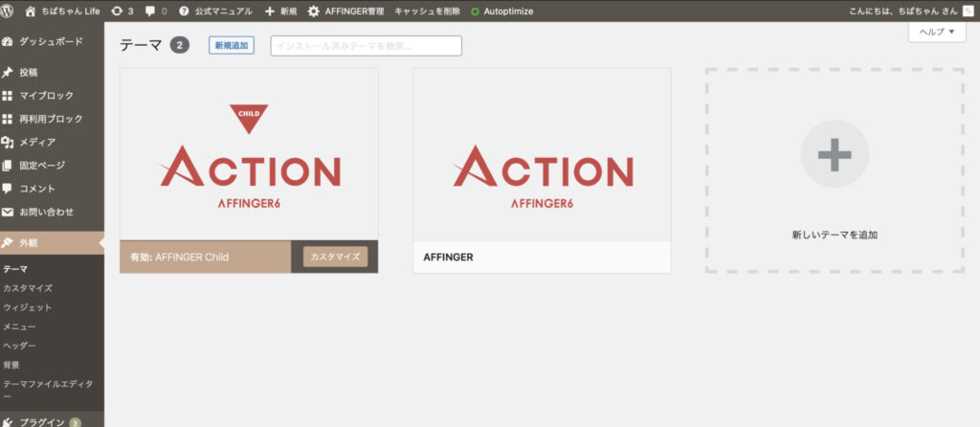Click the コメント bubble icon in sidebar
Image resolution: width=980 pixels, height=427 pixels.
click(x=8, y=189)
